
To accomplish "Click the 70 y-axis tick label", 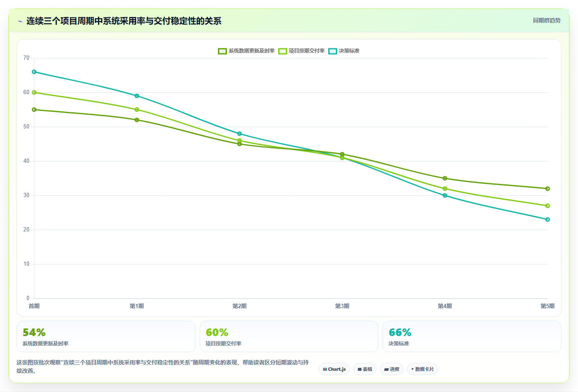I will point(26,58).
